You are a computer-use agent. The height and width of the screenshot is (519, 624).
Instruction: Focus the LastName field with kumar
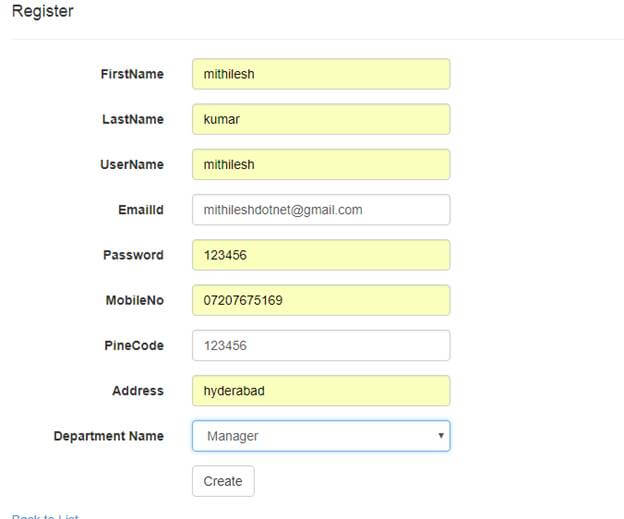coord(320,119)
